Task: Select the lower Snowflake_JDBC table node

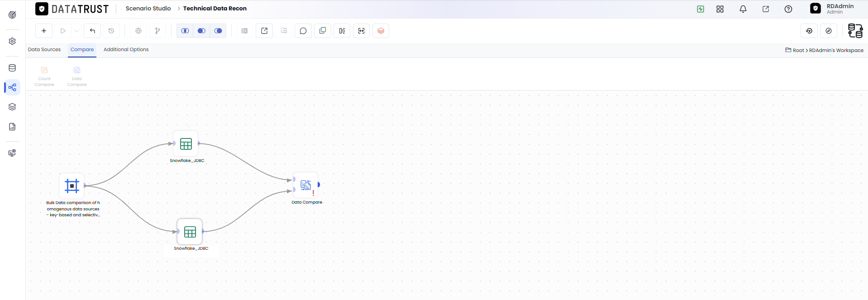Action: point(190,232)
